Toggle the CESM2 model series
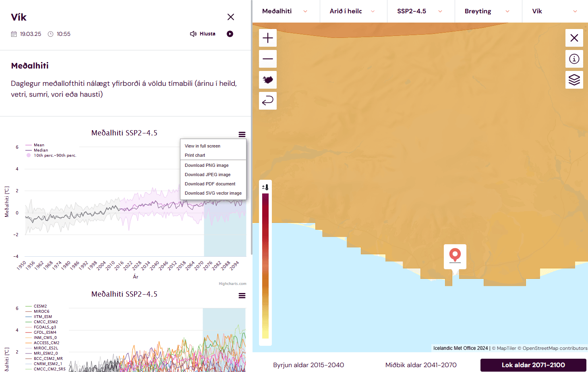The width and height of the screenshot is (588, 372). pos(40,306)
